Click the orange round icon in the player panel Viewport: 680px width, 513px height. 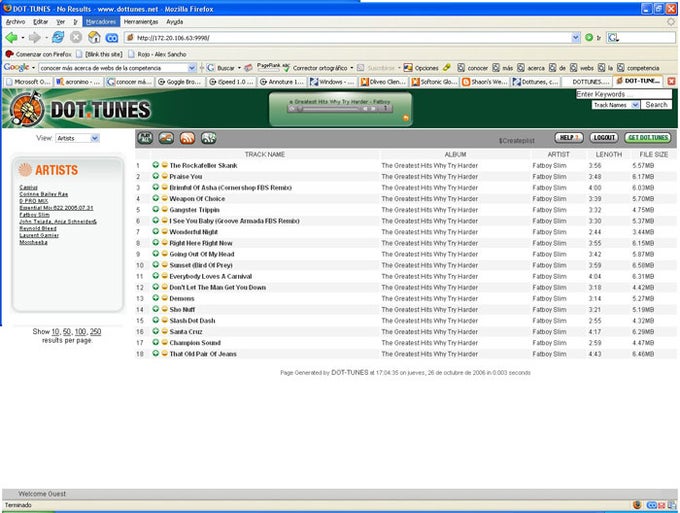pyautogui.click(x=406, y=118)
